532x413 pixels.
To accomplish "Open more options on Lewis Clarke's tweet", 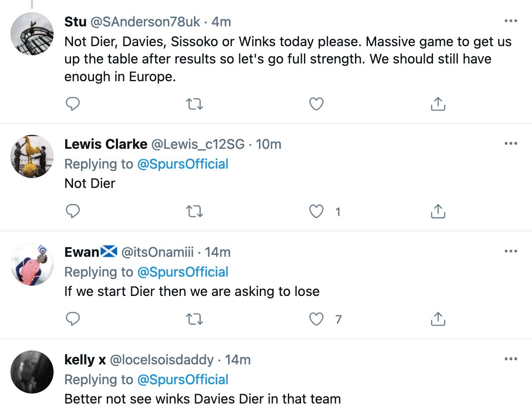I will (511, 143).
